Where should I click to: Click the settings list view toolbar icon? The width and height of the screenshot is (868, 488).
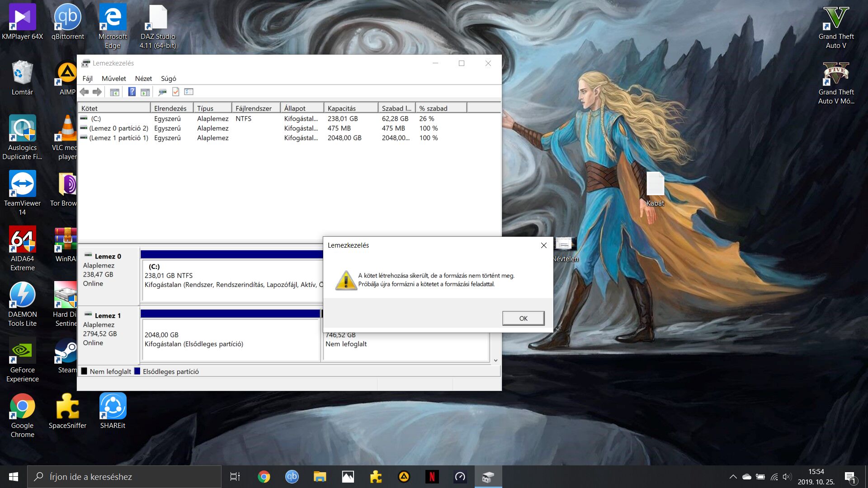[x=189, y=92]
